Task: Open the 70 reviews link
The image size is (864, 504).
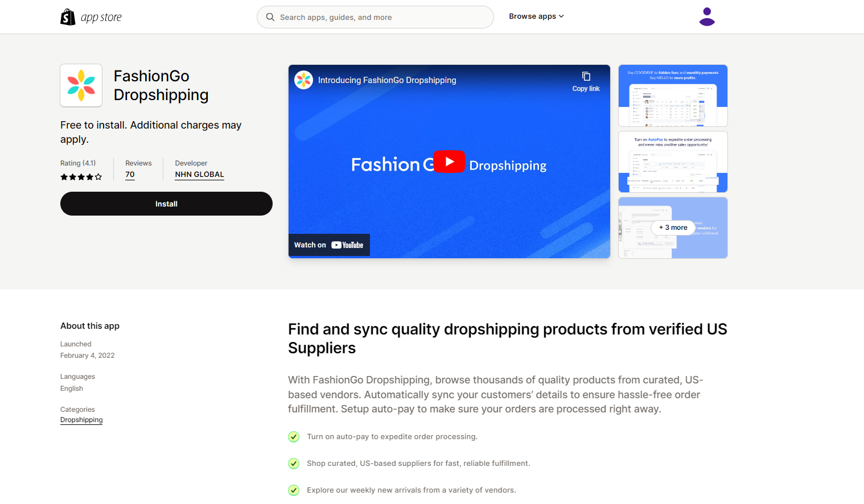Action: click(130, 175)
